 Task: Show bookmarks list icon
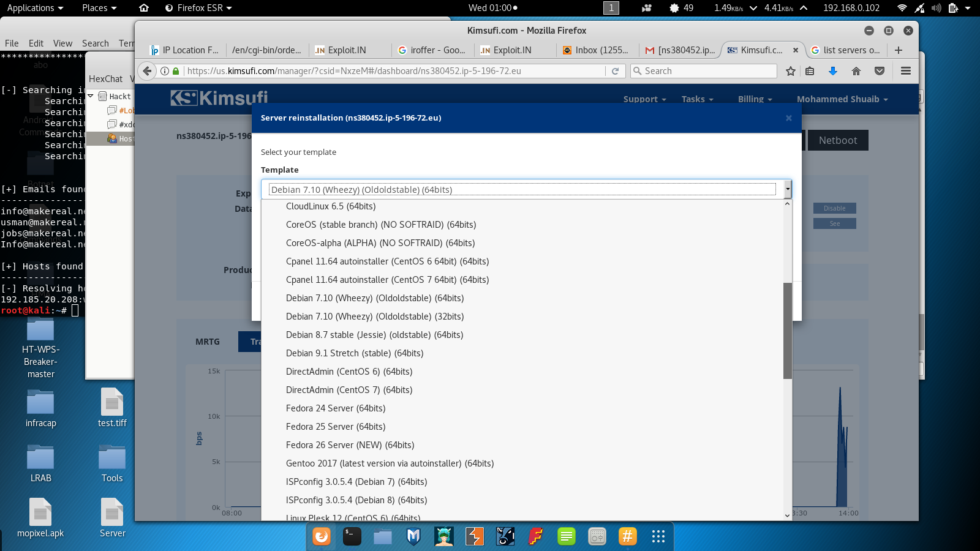click(x=810, y=71)
